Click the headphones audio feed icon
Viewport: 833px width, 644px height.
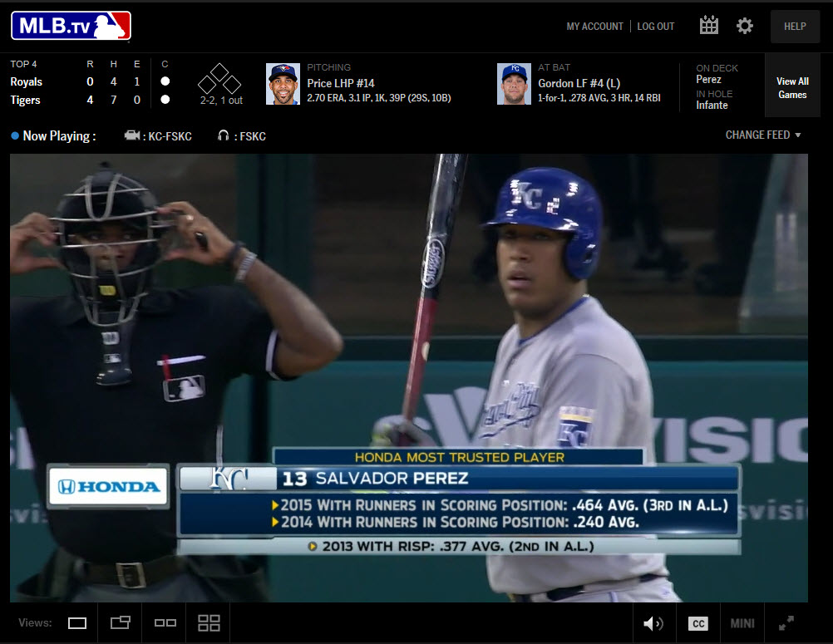click(223, 135)
